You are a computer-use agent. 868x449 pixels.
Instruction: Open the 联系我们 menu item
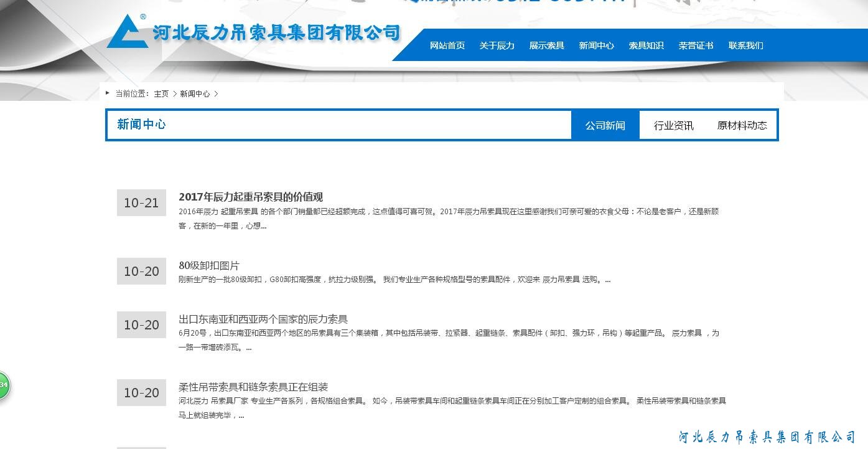tap(745, 45)
